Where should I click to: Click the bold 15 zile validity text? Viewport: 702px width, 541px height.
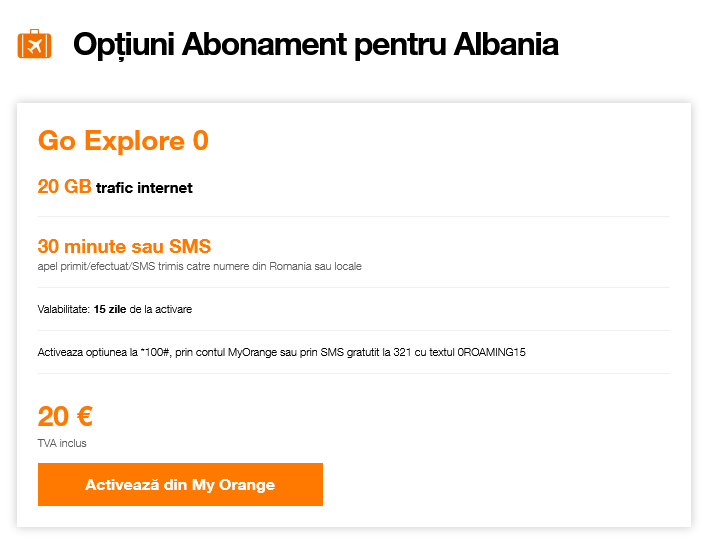pyautogui.click(x=110, y=309)
